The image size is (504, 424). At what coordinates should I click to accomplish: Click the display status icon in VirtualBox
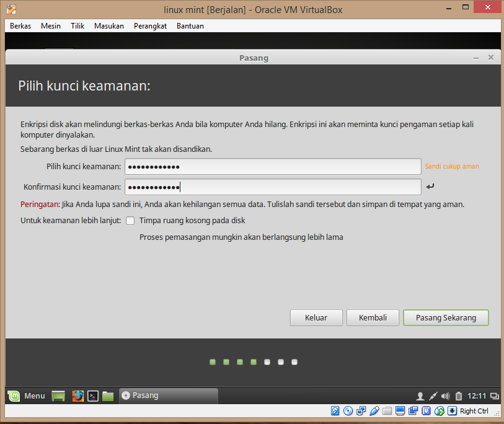400,411
